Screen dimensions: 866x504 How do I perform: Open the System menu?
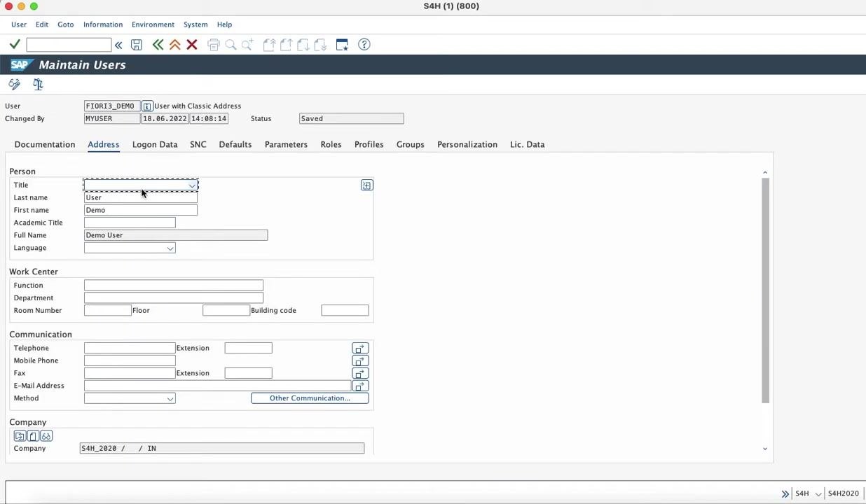tap(195, 24)
